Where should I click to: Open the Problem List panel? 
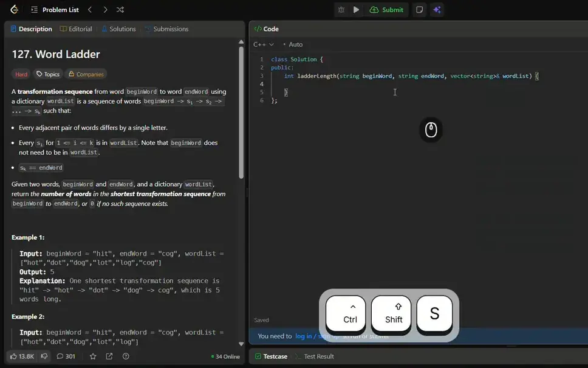[55, 10]
